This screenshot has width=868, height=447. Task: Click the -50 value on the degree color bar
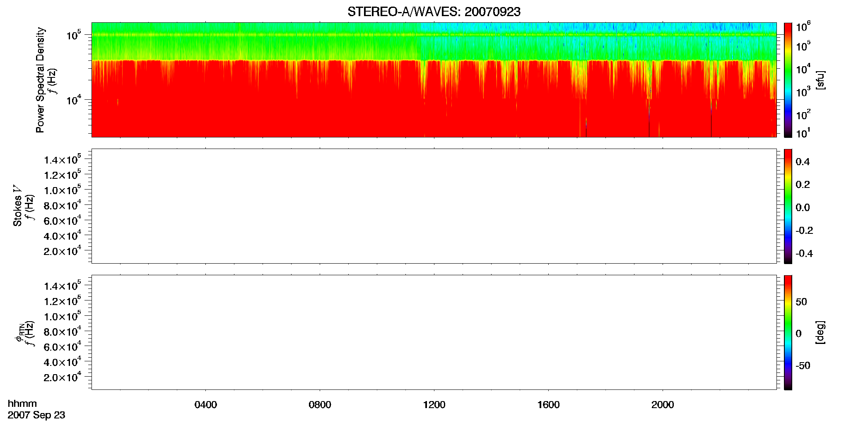tap(803, 366)
